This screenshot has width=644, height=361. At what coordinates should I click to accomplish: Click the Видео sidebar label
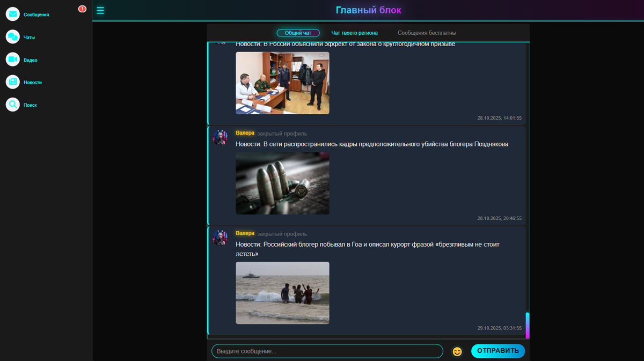(31, 60)
